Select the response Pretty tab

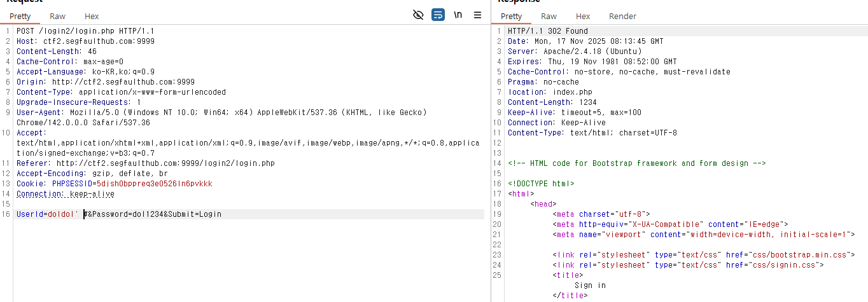[x=511, y=17]
